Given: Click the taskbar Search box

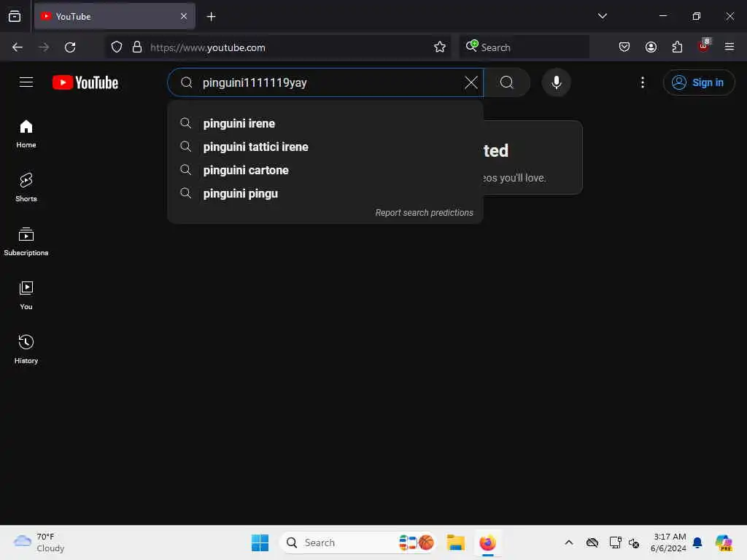Looking at the screenshot, I should [x=358, y=542].
